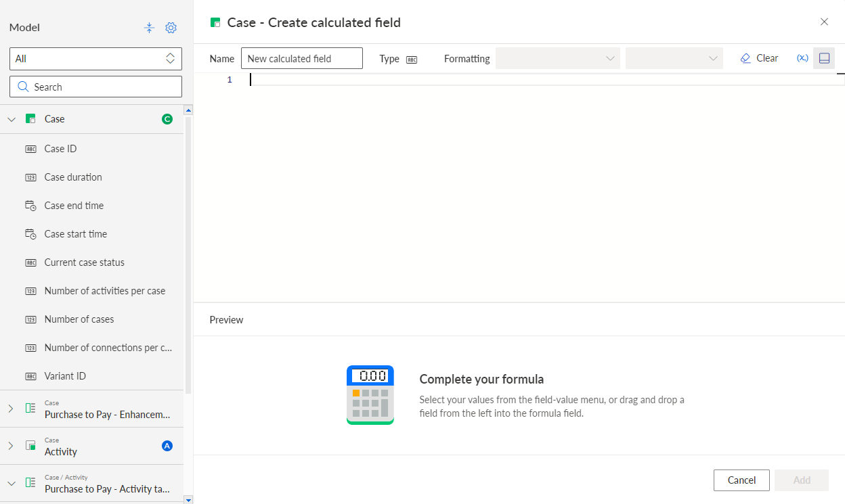Image resolution: width=845 pixels, height=504 pixels.
Task: Open the second Formatting dropdown
Action: [674, 59]
